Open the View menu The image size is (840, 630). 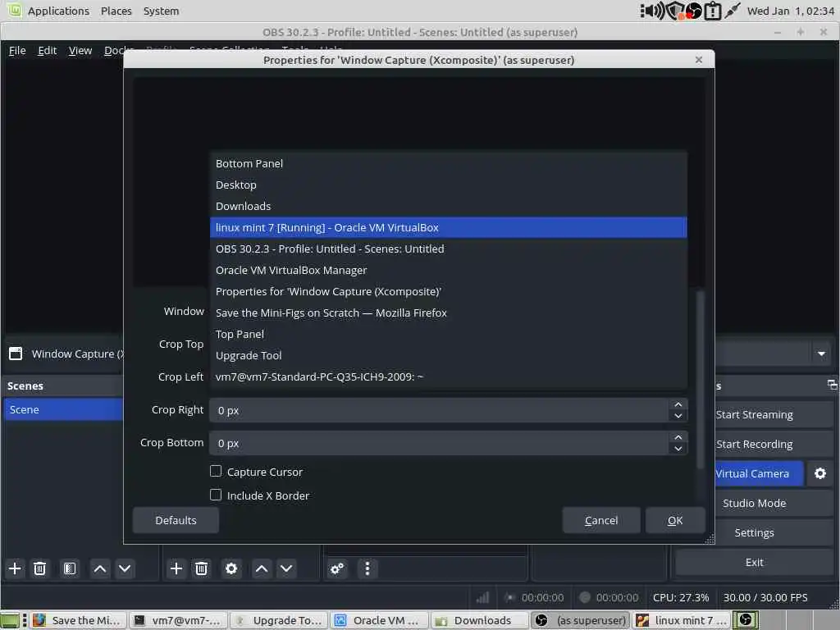tap(80, 50)
